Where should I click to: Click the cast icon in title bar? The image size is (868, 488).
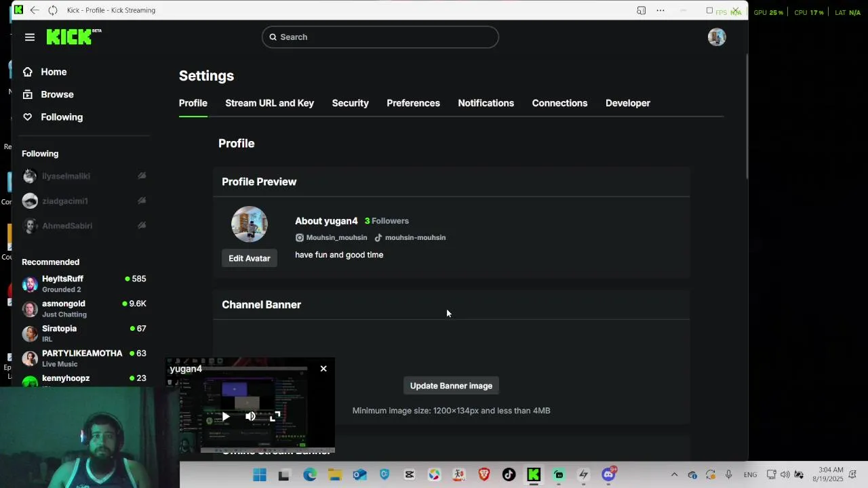641,10
